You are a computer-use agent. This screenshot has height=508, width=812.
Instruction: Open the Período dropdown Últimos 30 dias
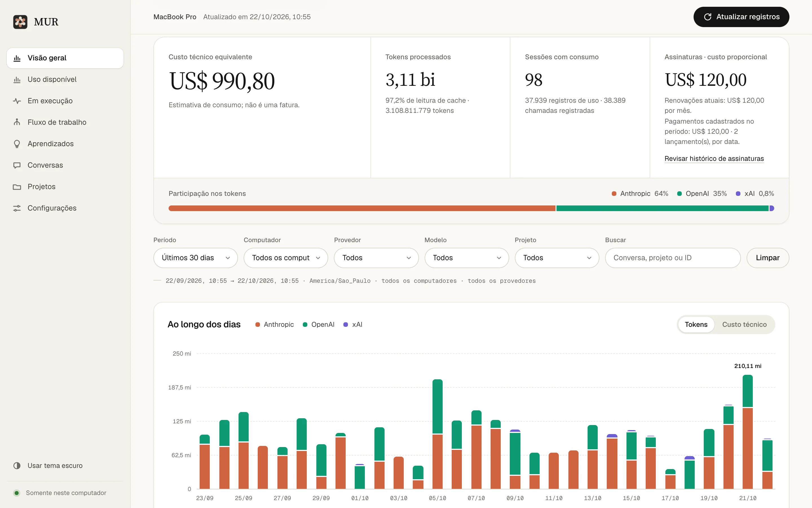click(x=196, y=258)
